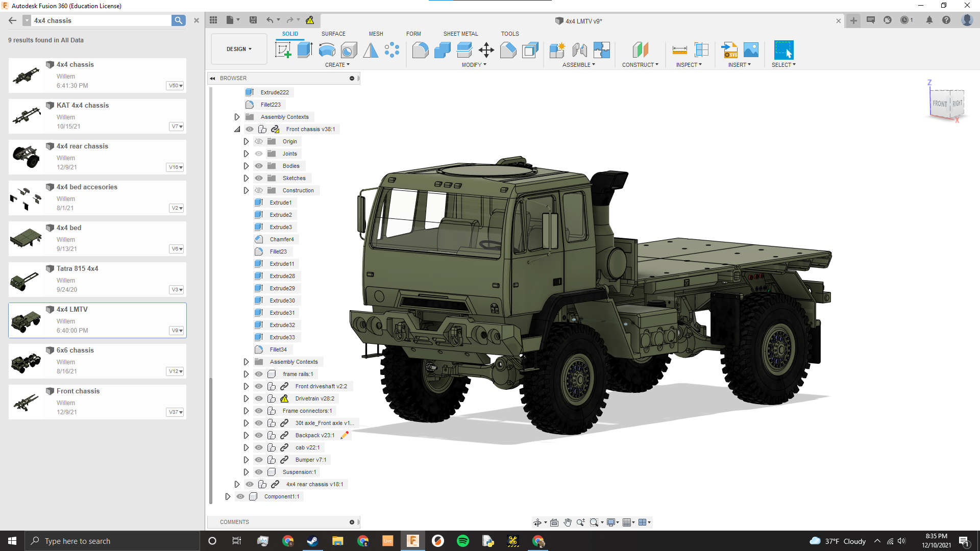This screenshot has width=980, height=551.
Task: Switch to the SURFACE tab
Action: (333, 34)
